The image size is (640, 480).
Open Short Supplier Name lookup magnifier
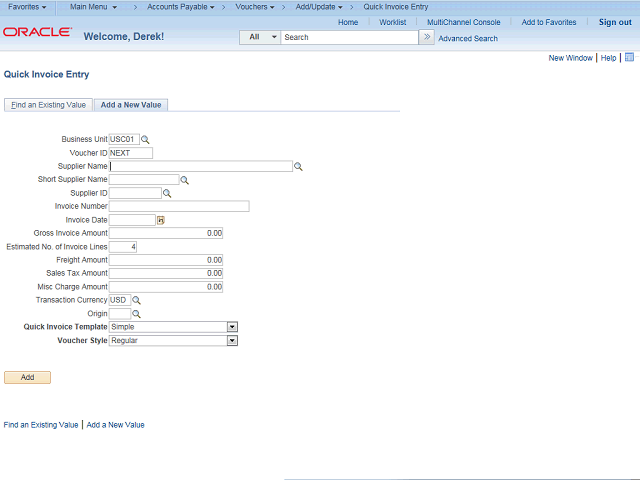pos(184,180)
